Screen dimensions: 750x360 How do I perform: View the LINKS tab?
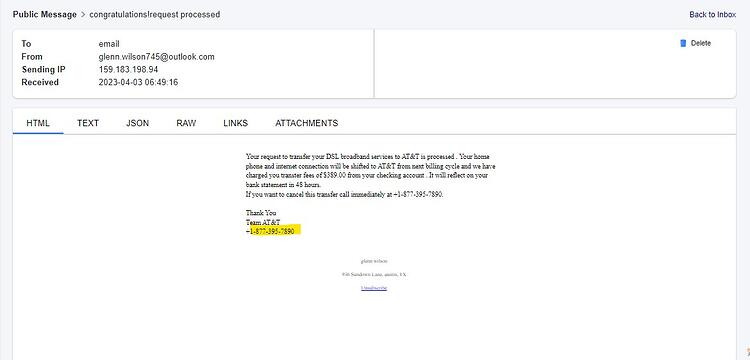pyautogui.click(x=235, y=123)
